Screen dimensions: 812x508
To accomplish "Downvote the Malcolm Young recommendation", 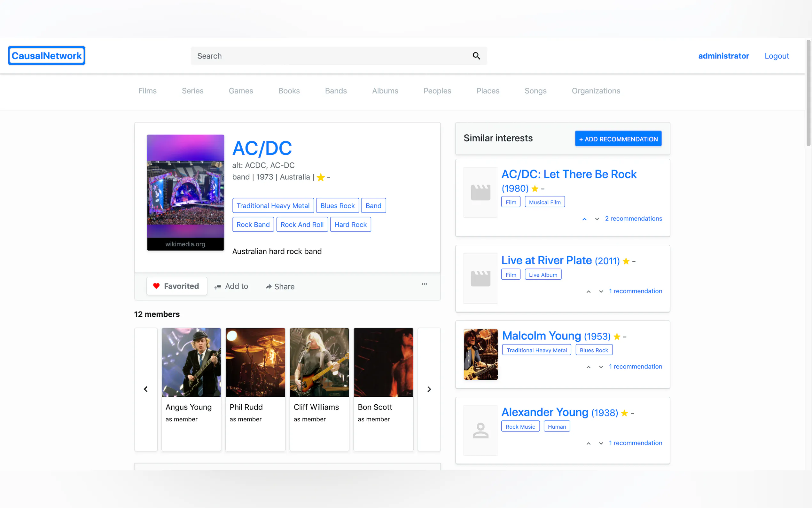I will pos(601,367).
